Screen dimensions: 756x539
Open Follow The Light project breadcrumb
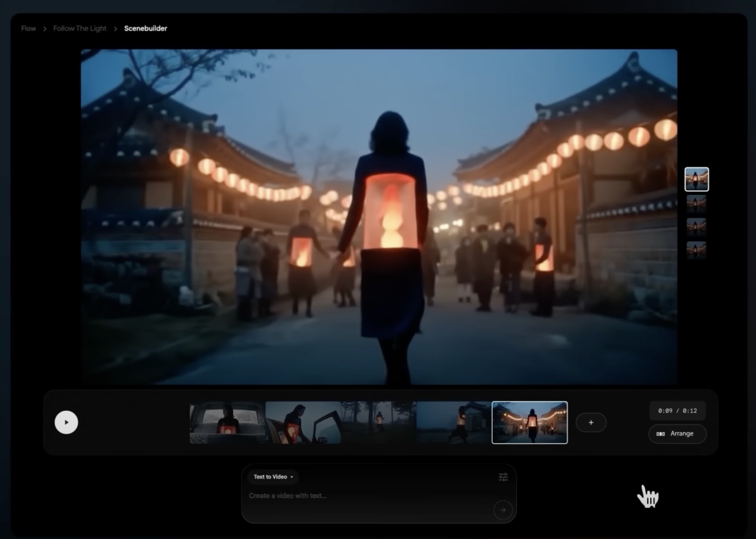pyautogui.click(x=80, y=28)
